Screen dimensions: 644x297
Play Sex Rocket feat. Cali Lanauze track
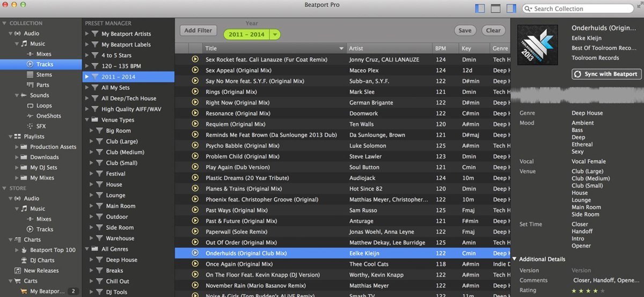(195, 60)
